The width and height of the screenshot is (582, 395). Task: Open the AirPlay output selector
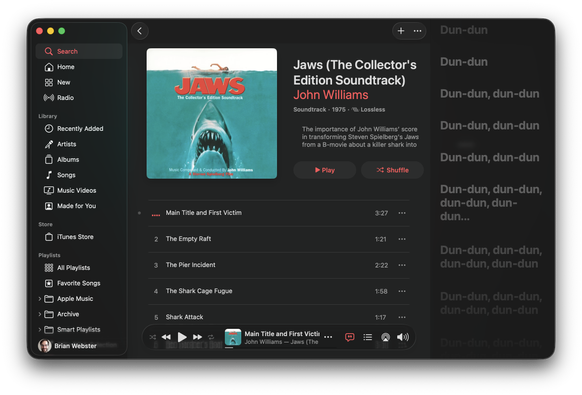[x=386, y=337]
